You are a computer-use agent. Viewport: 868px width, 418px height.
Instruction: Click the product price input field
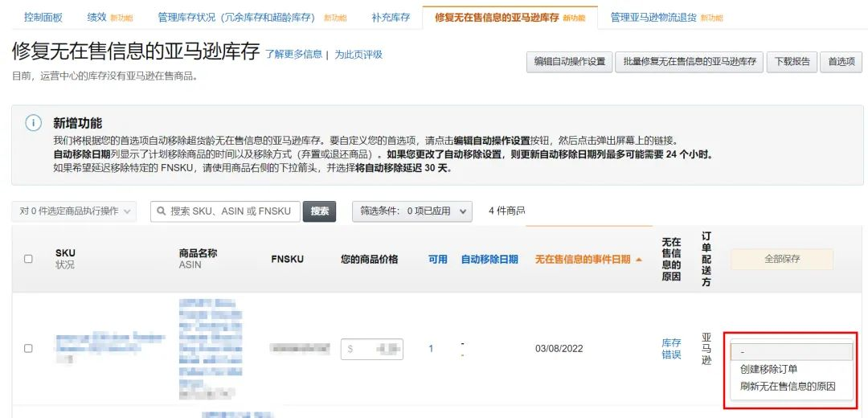click(x=372, y=349)
